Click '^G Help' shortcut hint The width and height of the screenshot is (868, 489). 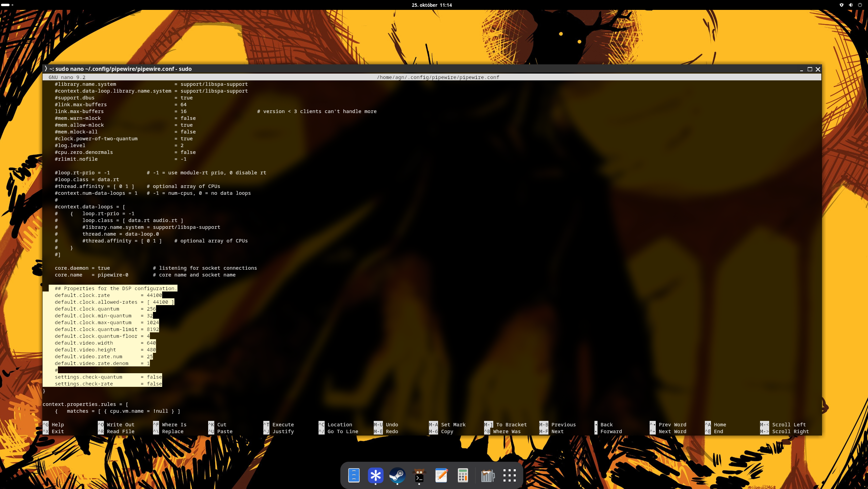(x=53, y=425)
